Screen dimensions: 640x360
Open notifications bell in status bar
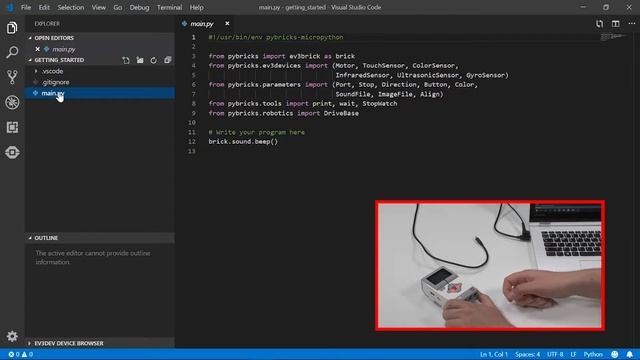click(630, 354)
